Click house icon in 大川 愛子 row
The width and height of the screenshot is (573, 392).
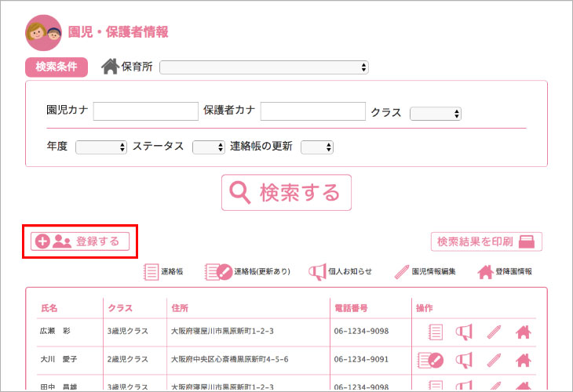tap(524, 360)
